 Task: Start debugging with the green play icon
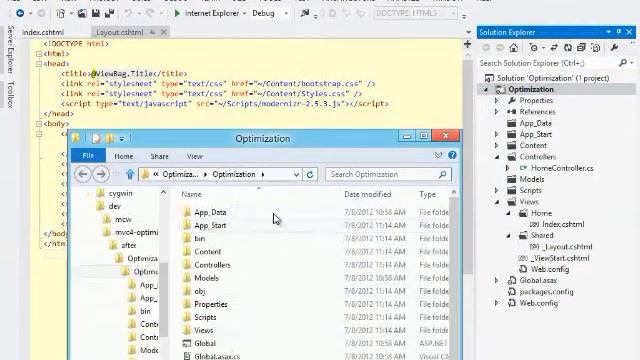click(177, 13)
